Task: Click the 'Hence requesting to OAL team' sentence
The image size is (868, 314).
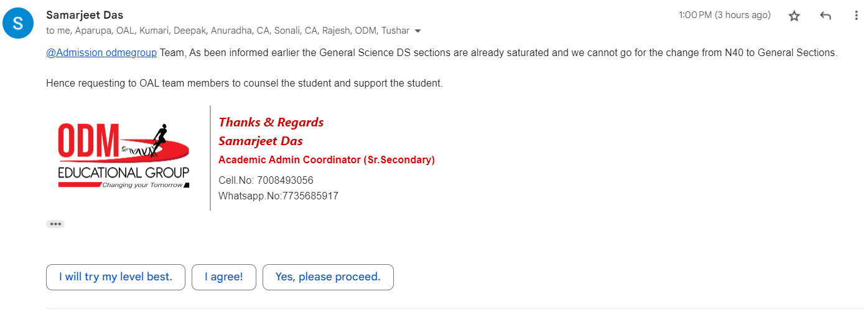Action: 244,83
